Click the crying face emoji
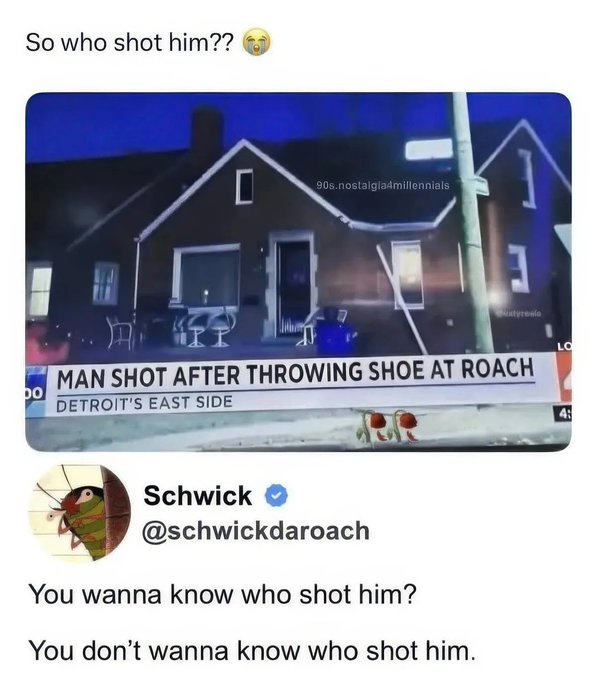The height and width of the screenshot is (700, 597). [x=256, y=42]
